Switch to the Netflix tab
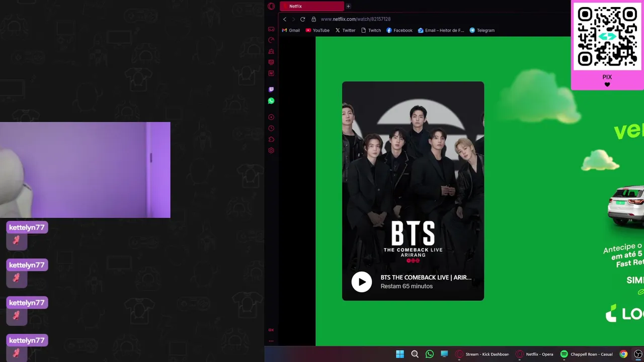This screenshot has width=644, height=362. (x=312, y=6)
